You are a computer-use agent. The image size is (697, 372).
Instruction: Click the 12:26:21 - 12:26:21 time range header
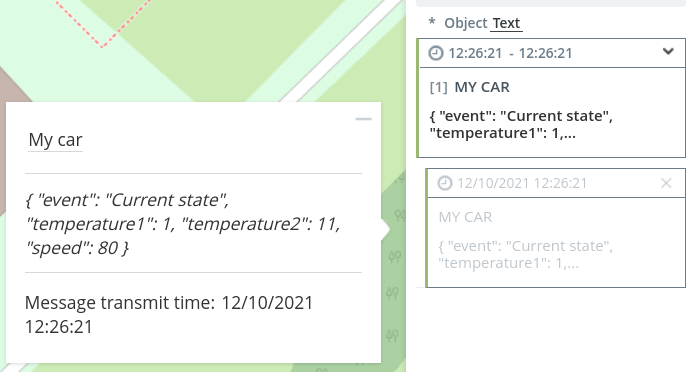point(510,53)
